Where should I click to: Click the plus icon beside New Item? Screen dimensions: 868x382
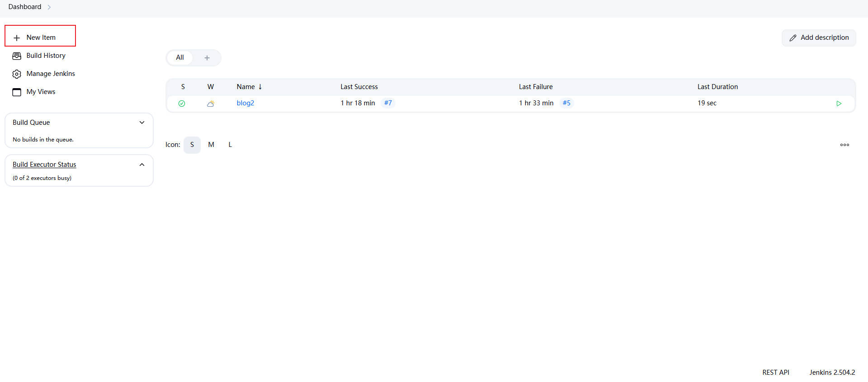pyautogui.click(x=17, y=38)
